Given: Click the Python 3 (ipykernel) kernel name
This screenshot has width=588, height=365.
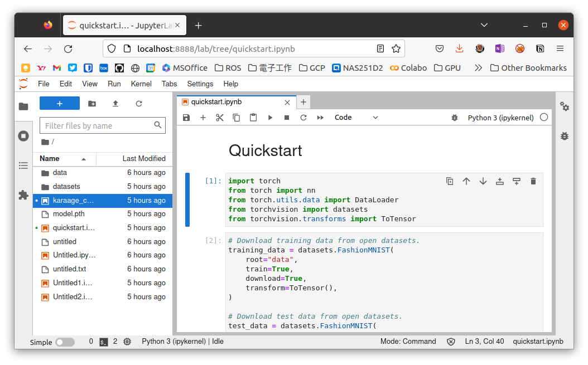Looking at the screenshot, I should click(x=500, y=118).
